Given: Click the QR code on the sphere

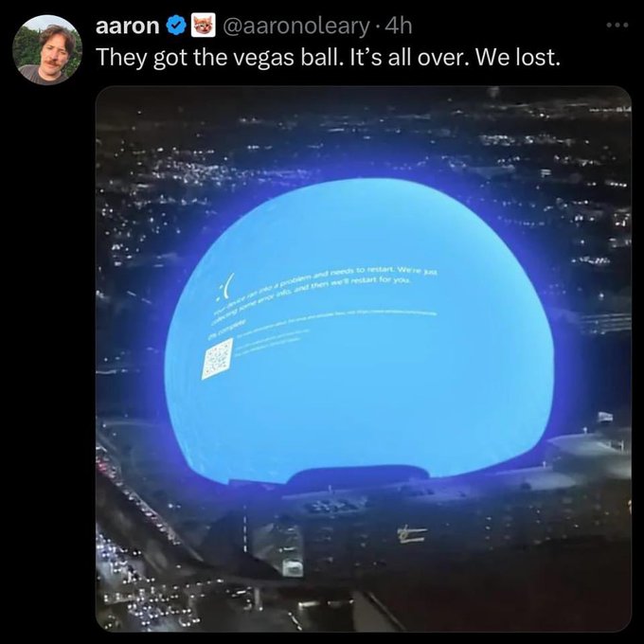Looking at the screenshot, I should [217, 359].
